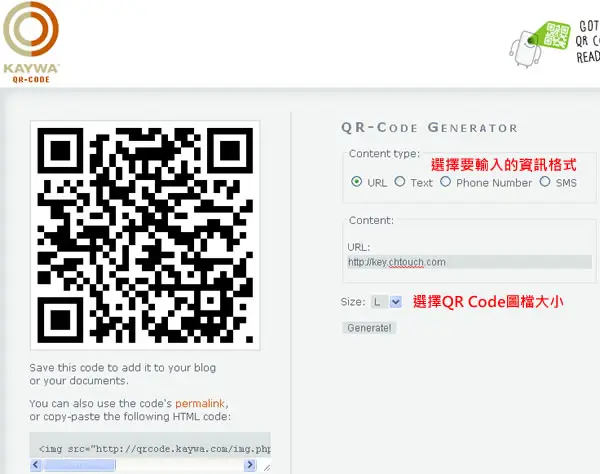This screenshot has height=474, width=600.
Task: Click the horizontal scrollbar thumb
Action: click(x=80, y=465)
